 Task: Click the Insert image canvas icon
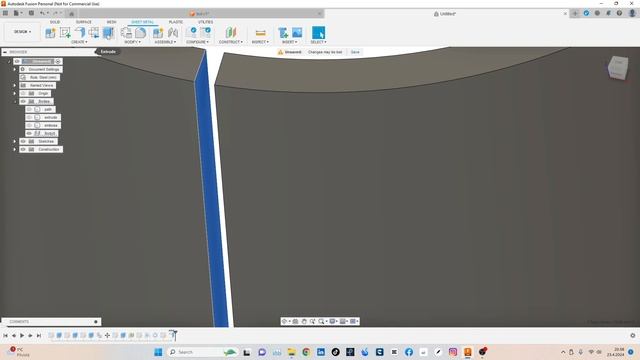pyautogui.click(x=297, y=32)
